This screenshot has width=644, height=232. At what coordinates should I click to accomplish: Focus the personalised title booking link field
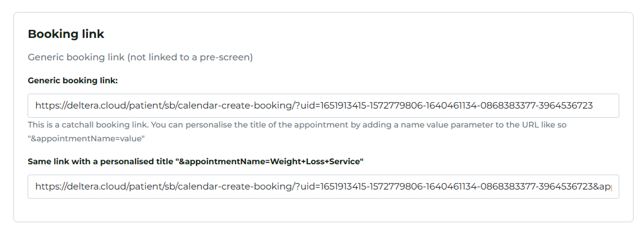pyautogui.click(x=323, y=187)
